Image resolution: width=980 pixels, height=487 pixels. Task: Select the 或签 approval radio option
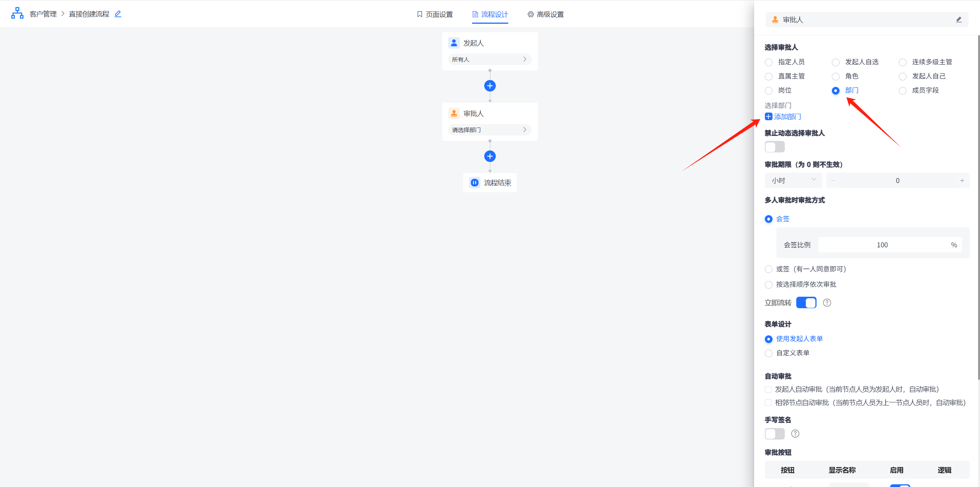click(768, 269)
